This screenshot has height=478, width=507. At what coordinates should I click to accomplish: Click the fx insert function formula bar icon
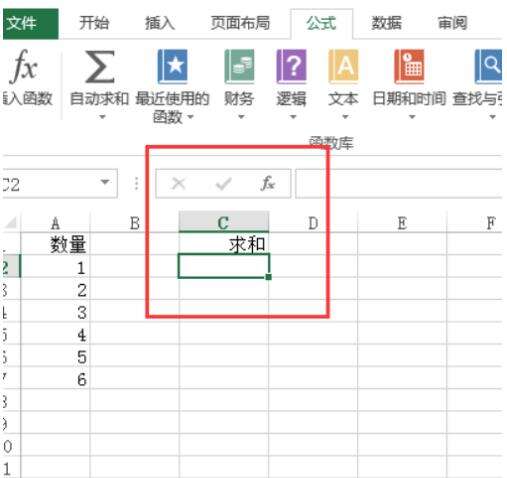pos(268,183)
